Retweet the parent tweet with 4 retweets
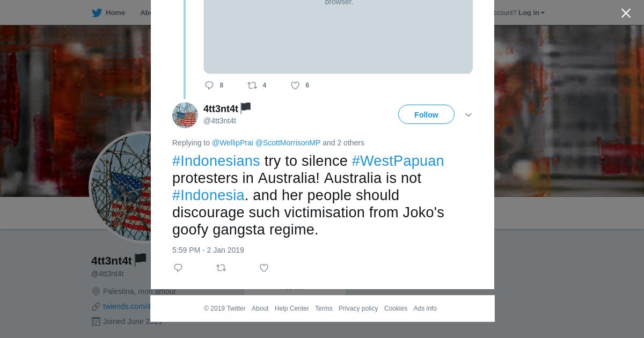This screenshot has width=644, height=338. click(252, 85)
